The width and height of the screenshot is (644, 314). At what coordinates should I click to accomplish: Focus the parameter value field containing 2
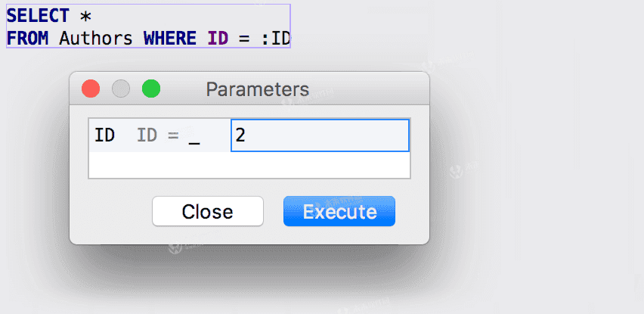pos(320,135)
